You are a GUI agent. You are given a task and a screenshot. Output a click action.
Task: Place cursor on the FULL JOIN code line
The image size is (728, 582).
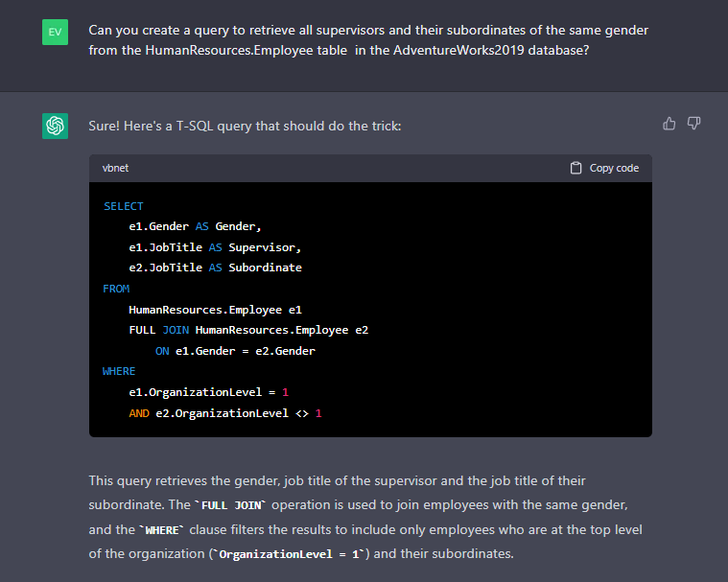(248, 330)
